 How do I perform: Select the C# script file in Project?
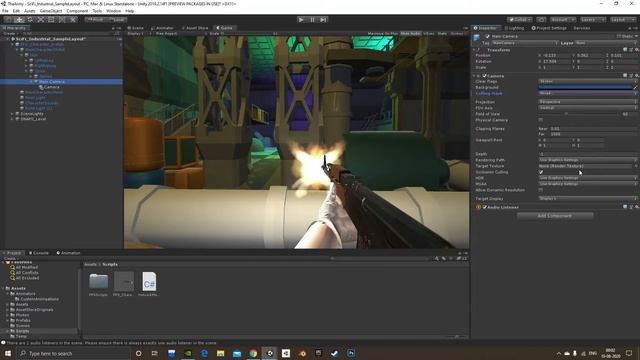tap(149, 282)
